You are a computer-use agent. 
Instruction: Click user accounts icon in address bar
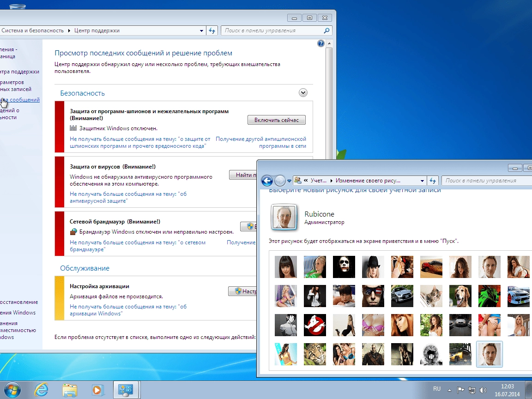(x=297, y=181)
